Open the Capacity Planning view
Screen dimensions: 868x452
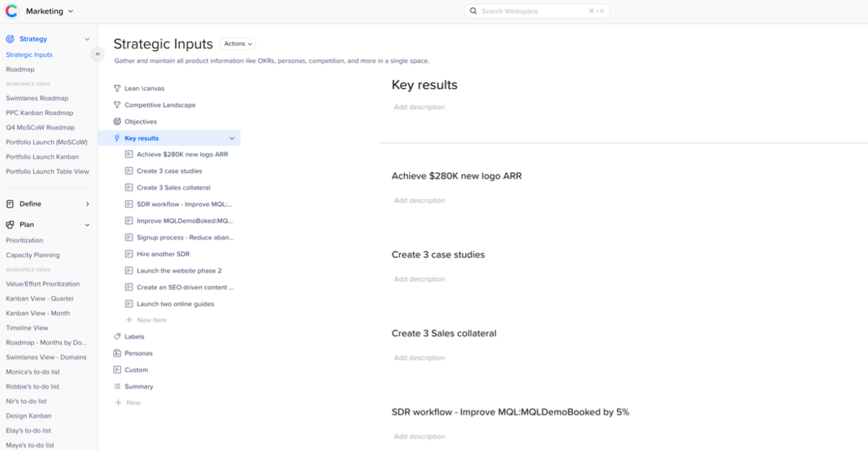[x=33, y=255]
